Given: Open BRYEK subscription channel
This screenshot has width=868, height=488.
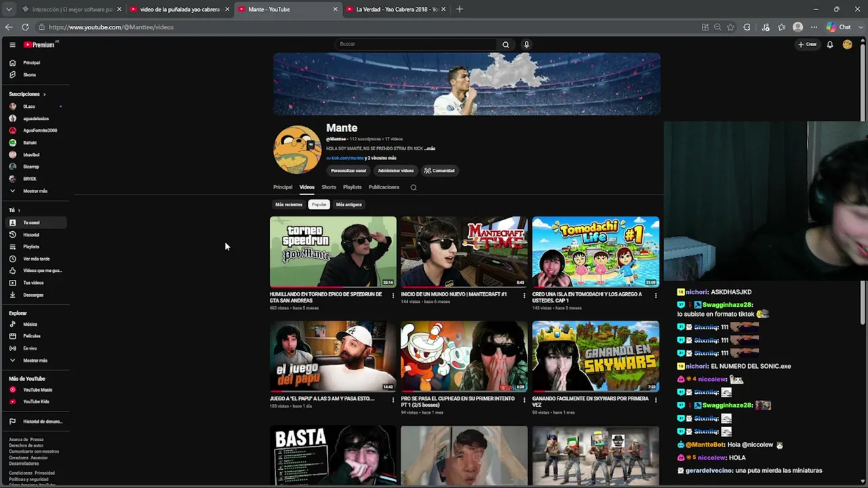Looking at the screenshot, I should point(31,179).
